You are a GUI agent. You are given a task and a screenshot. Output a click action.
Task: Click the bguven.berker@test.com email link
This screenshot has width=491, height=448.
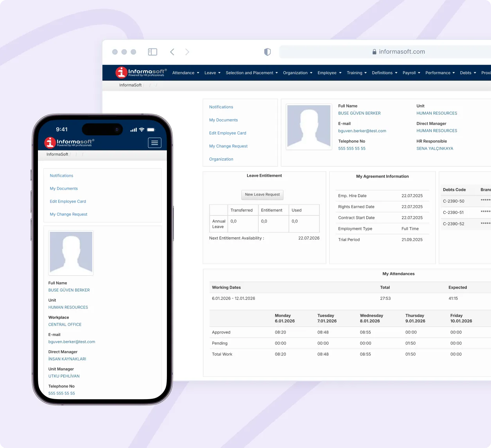[x=362, y=131]
